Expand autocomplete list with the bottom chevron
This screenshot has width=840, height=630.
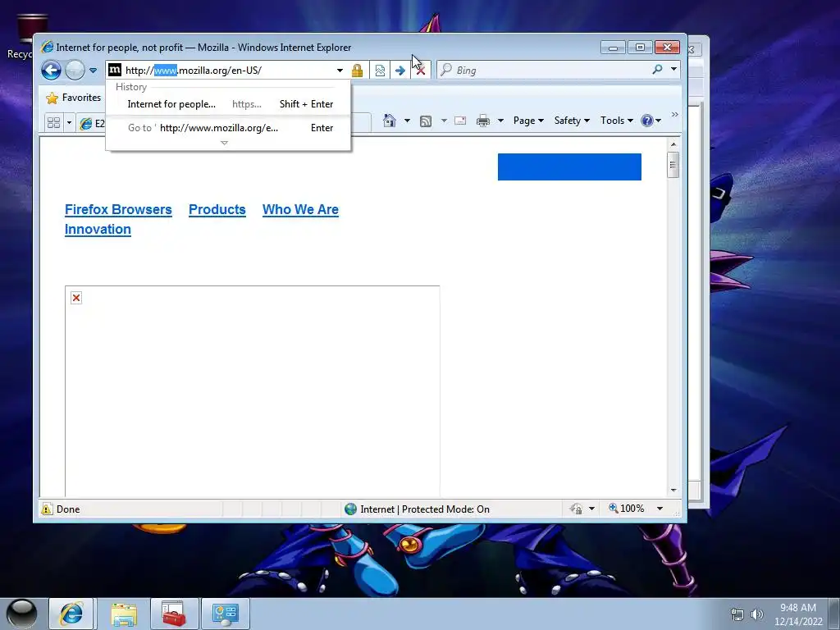pos(225,143)
